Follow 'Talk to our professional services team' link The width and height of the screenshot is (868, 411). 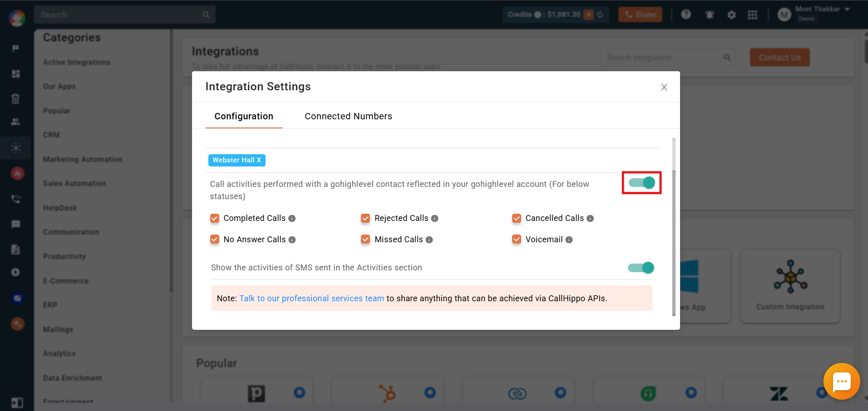pyautogui.click(x=312, y=298)
